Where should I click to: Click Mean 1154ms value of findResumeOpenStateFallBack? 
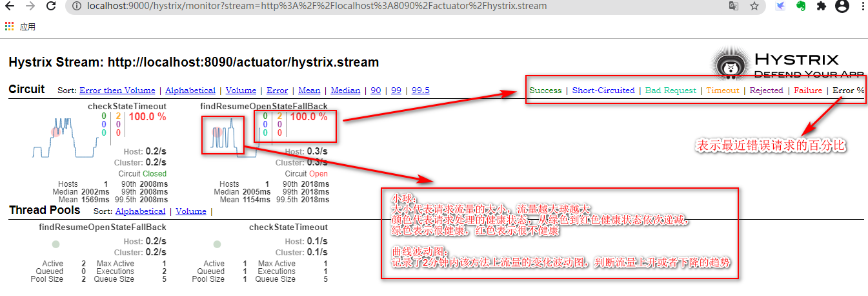[256, 200]
